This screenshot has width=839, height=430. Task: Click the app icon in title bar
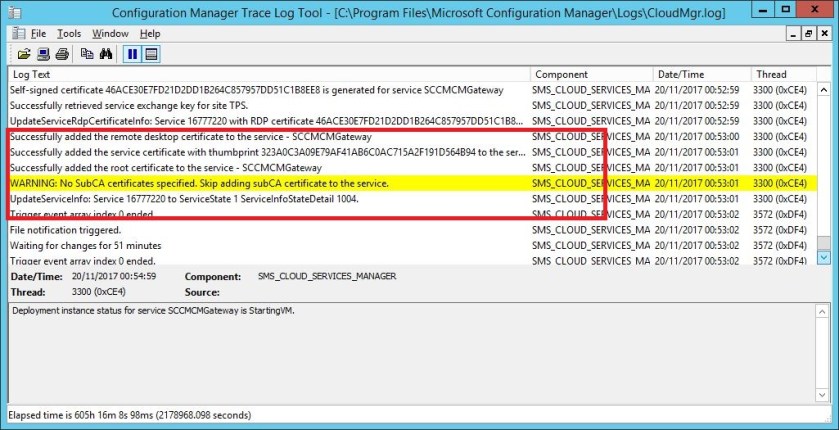tap(16, 11)
